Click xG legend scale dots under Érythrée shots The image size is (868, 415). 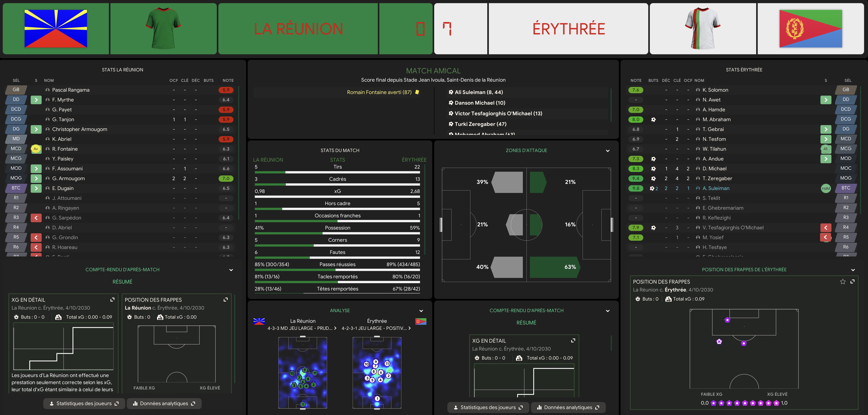click(745, 403)
